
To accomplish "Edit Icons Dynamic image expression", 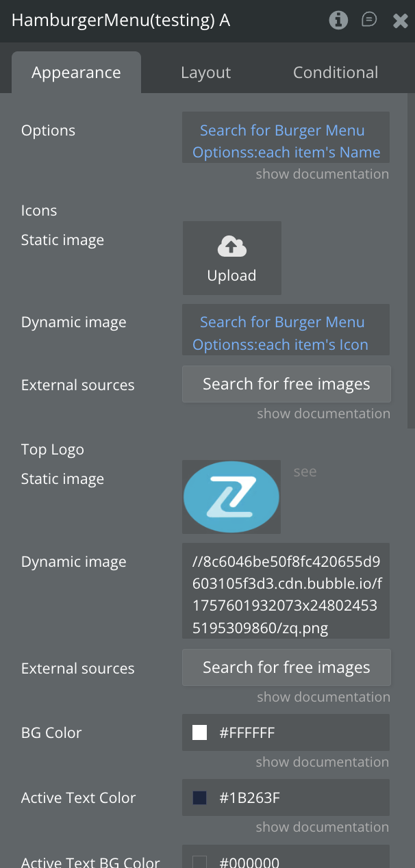I will pos(286,333).
